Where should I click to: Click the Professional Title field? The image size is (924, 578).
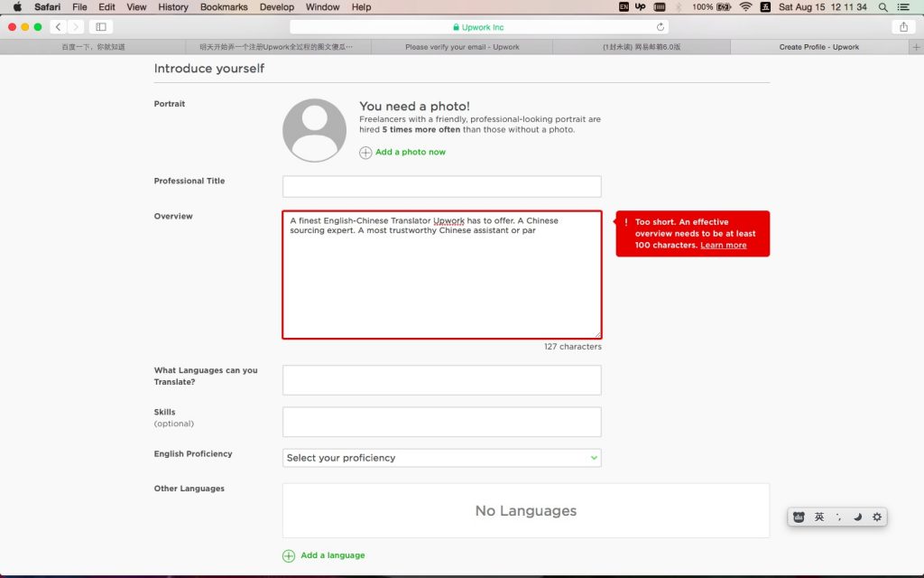click(x=441, y=186)
